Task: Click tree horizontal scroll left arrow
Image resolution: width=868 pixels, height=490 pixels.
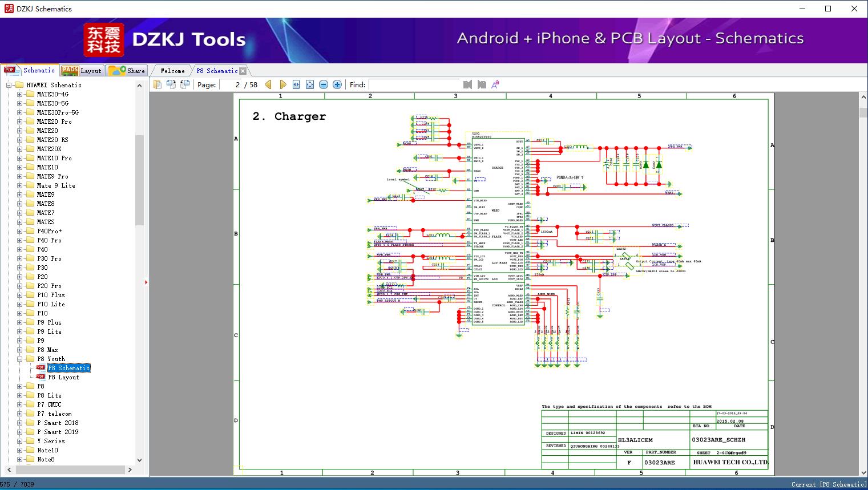Action: 9,469
